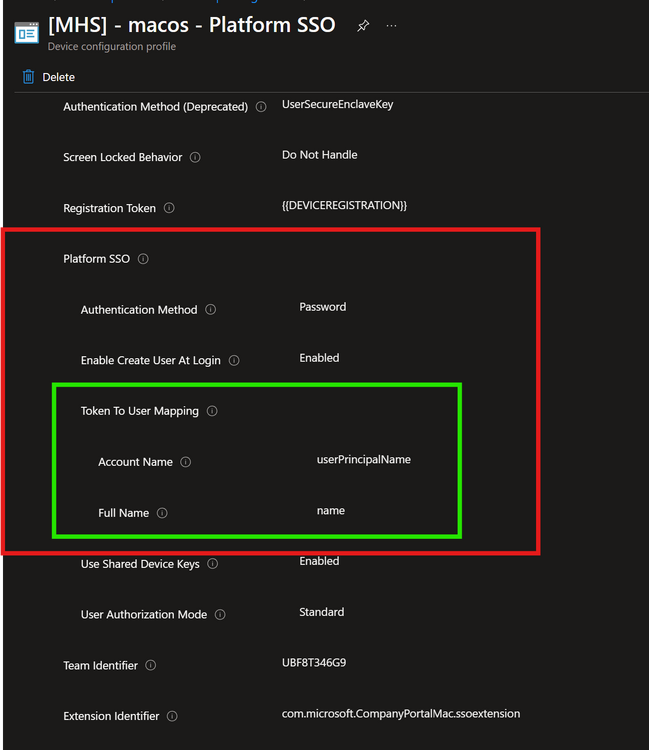The height and width of the screenshot is (750, 649).
Task: Click the Full Name info icon
Action: pos(162,513)
